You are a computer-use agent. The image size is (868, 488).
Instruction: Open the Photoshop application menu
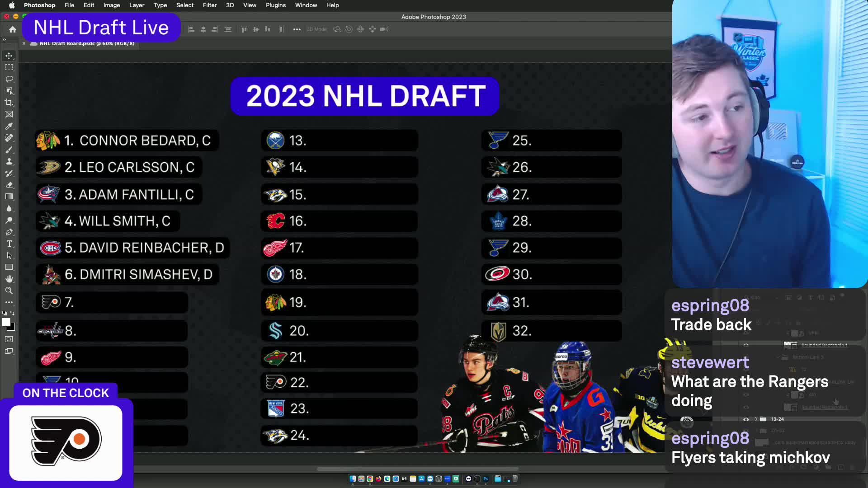click(39, 5)
